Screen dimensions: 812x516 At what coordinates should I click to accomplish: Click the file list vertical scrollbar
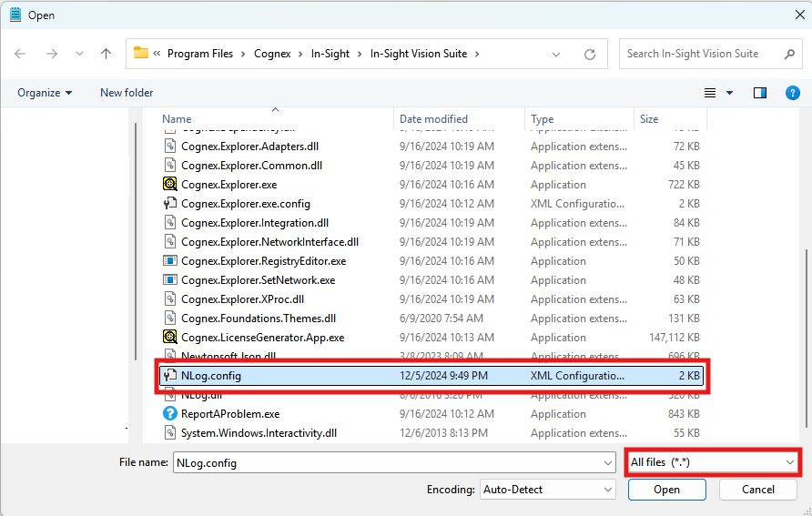pos(806,339)
